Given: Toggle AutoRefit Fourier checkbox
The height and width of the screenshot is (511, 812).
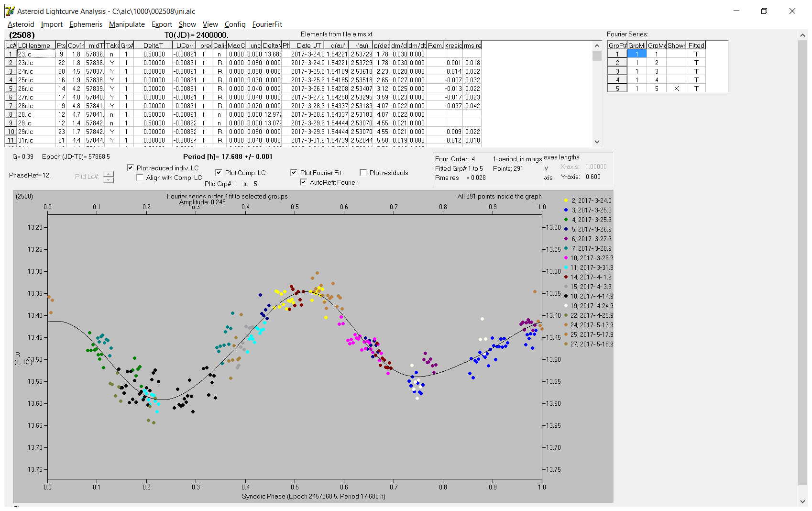Looking at the screenshot, I should [x=303, y=182].
